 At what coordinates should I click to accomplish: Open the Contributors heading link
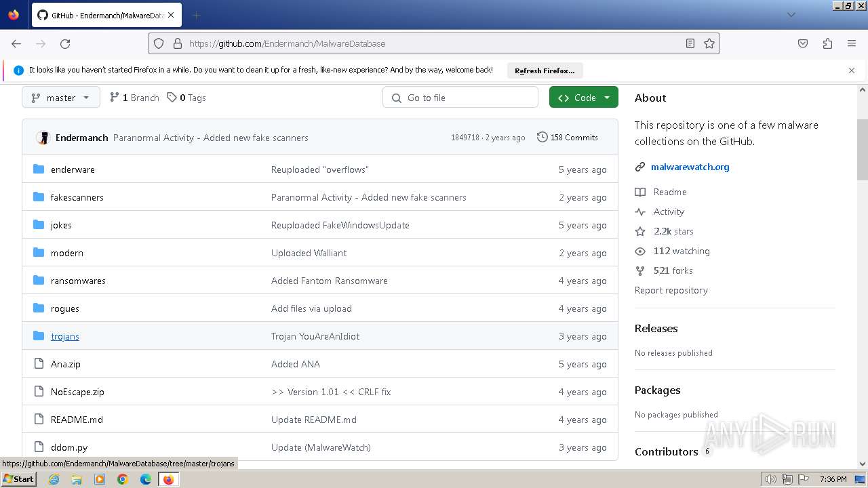pyautogui.click(x=667, y=451)
